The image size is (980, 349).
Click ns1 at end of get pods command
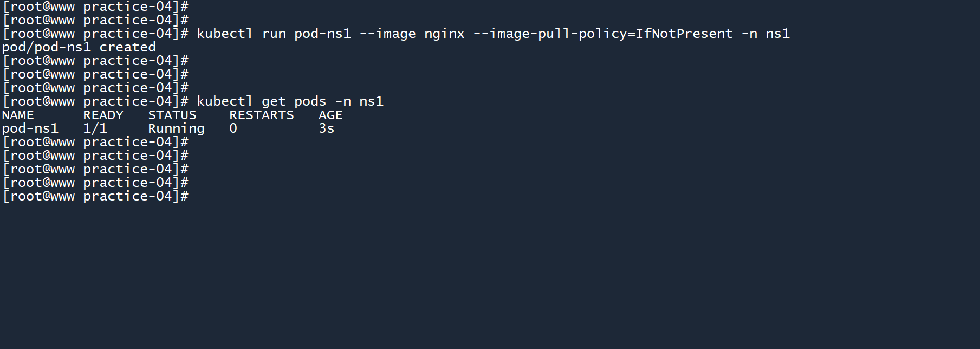pos(371,101)
